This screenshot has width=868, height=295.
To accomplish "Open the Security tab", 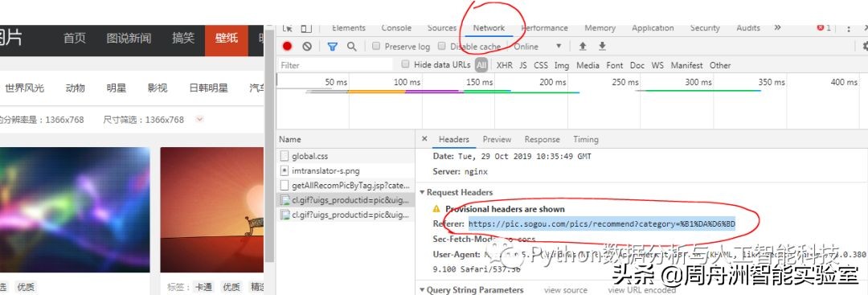I will click(705, 27).
